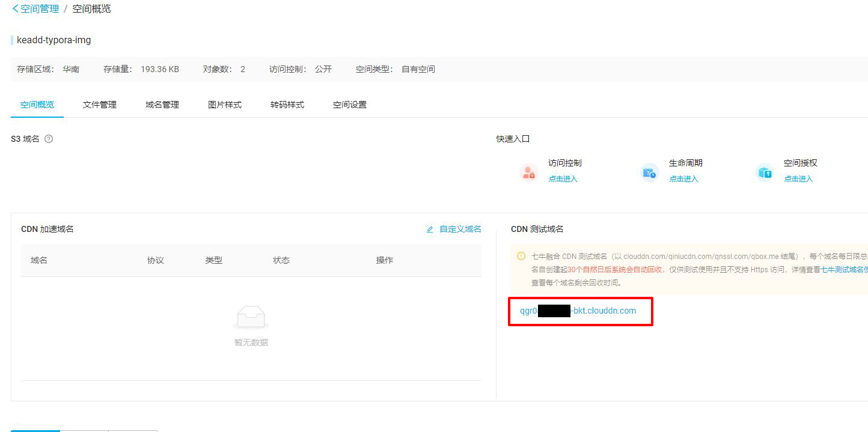Open the 七牛测试域名 link in notice
Image resolution: width=868 pixels, height=432 pixels.
(x=845, y=270)
